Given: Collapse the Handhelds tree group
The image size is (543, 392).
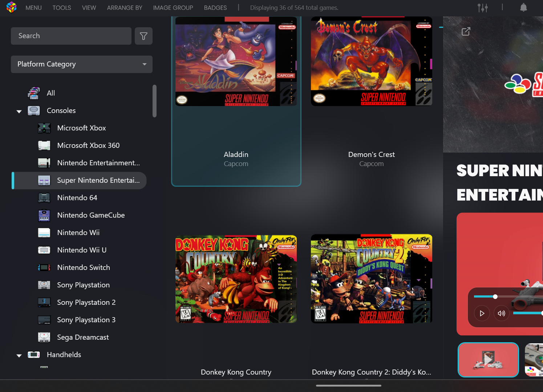Looking at the screenshot, I should point(19,355).
